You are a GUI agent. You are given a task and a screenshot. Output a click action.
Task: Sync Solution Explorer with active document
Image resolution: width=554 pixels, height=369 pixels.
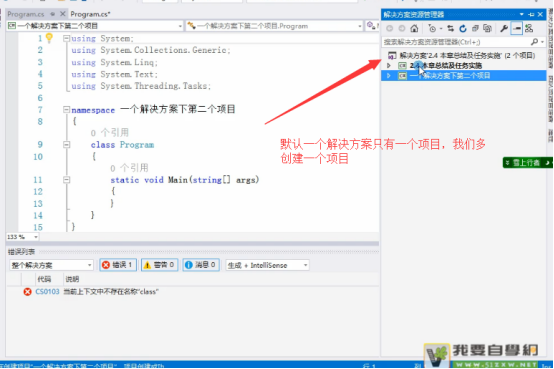point(450,29)
